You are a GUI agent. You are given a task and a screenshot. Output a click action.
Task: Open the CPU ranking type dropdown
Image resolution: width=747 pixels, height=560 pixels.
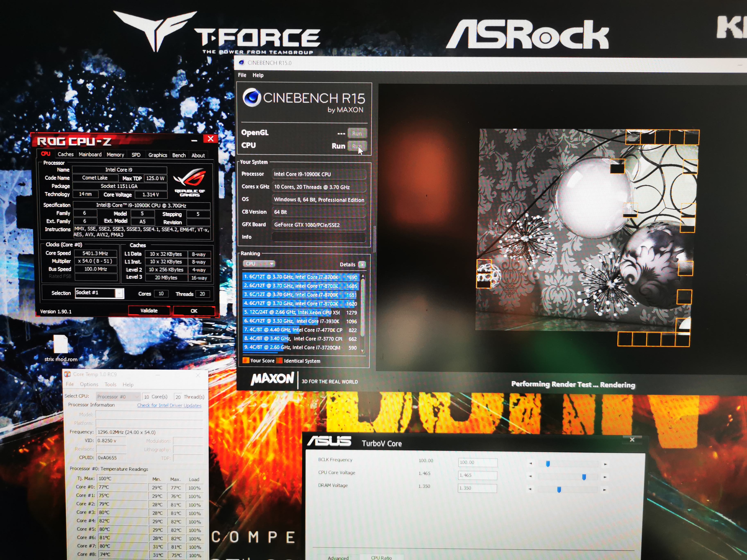point(259,264)
